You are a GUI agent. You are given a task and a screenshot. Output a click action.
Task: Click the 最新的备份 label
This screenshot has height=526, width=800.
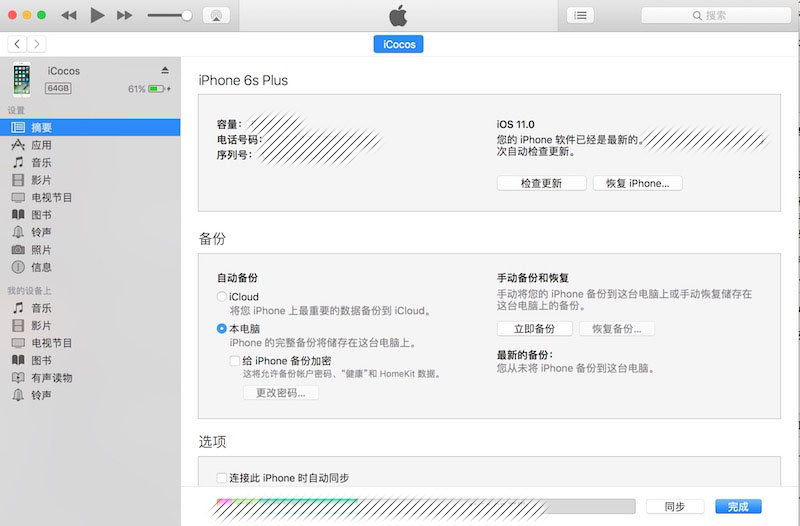coord(524,355)
